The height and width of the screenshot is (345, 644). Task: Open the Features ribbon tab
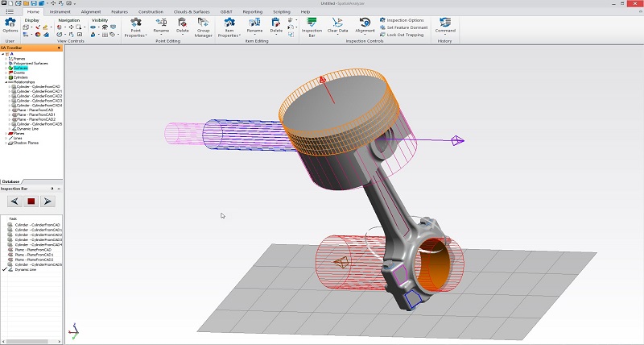tap(119, 12)
